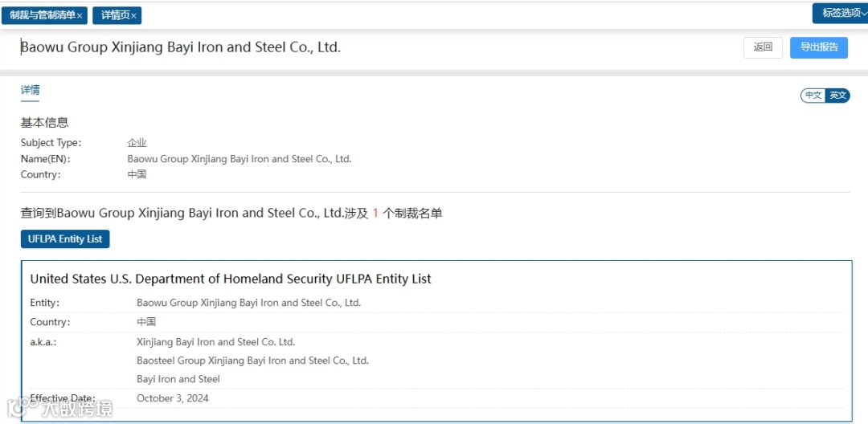Click the Effective Date October 3, 2024
868x424 pixels.
coord(173,398)
